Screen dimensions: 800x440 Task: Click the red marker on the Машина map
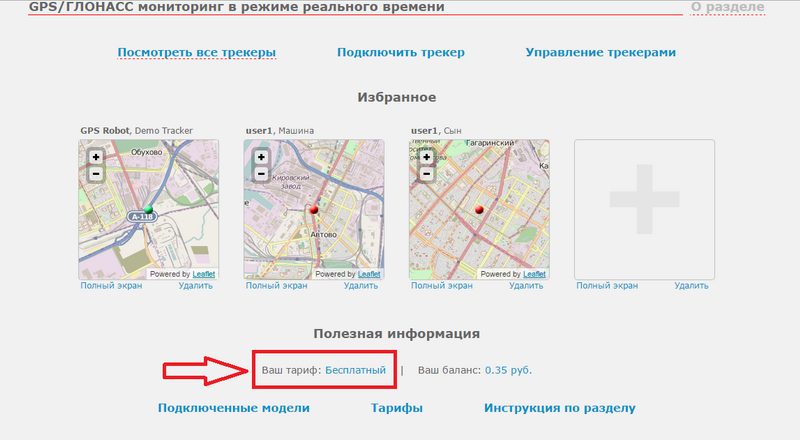[313, 209]
